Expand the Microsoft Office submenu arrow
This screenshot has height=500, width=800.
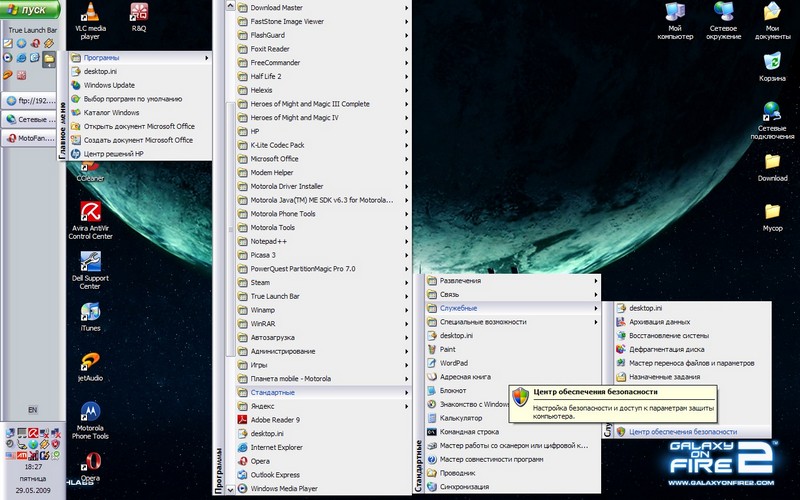(407, 159)
